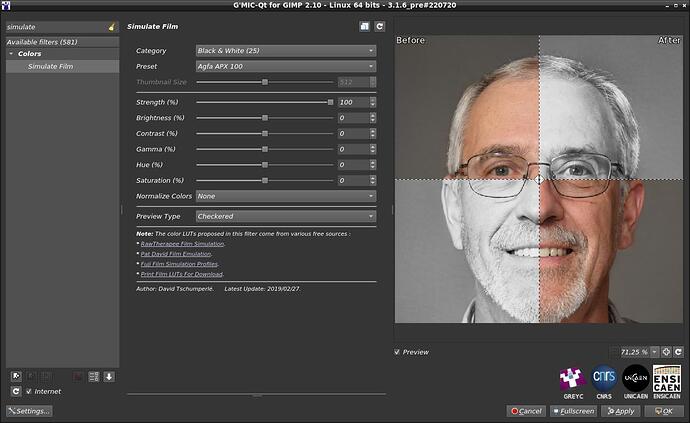Open the Print Film LUTs For Download link

(x=182, y=274)
